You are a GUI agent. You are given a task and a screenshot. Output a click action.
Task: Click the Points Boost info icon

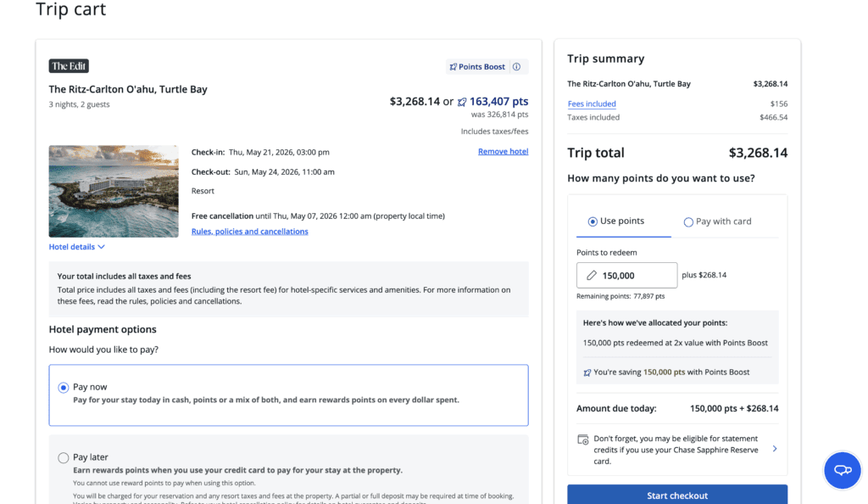click(x=517, y=67)
